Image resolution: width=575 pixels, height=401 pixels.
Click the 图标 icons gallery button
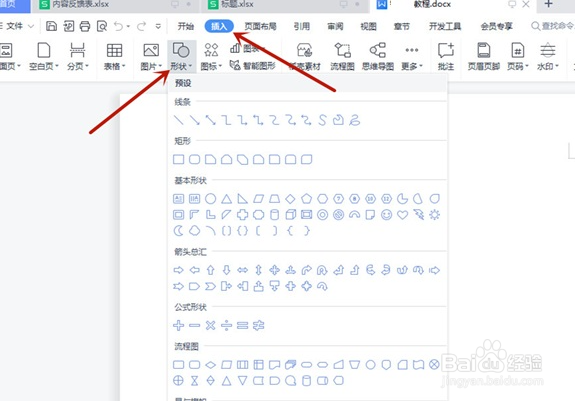coord(211,56)
